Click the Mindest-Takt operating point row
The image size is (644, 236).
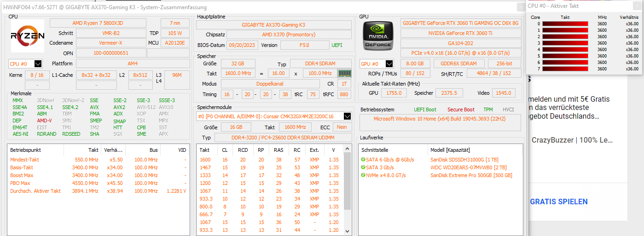point(98,160)
